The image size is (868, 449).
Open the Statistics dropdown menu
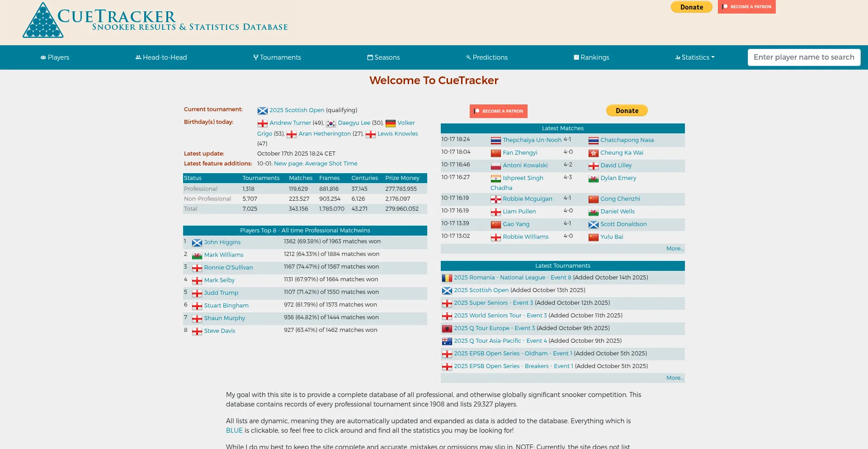tap(695, 57)
